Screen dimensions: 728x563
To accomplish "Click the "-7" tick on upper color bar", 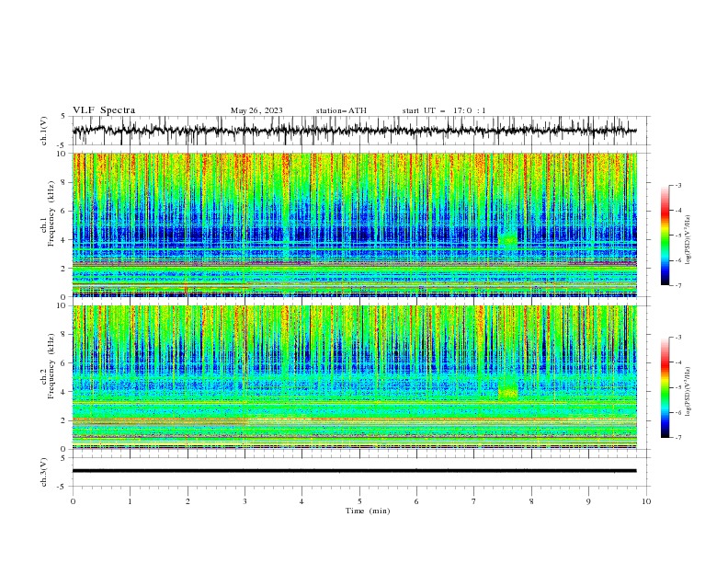I will coord(677,285).
